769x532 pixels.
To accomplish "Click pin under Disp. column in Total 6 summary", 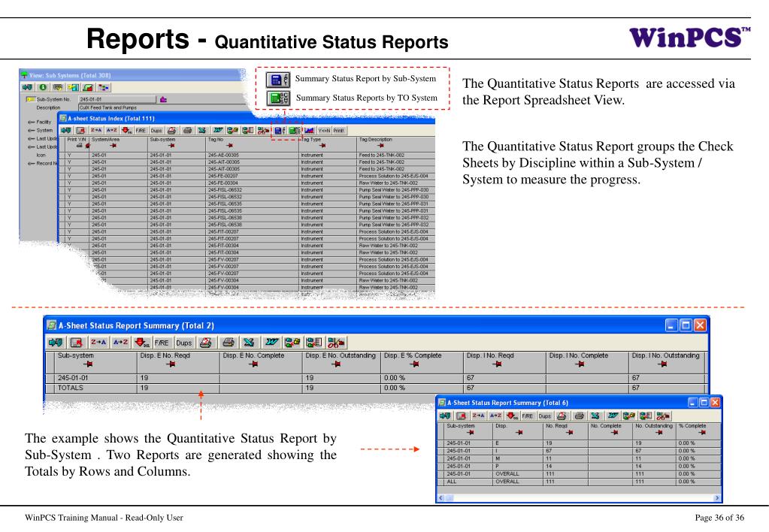I will (519, 433).
